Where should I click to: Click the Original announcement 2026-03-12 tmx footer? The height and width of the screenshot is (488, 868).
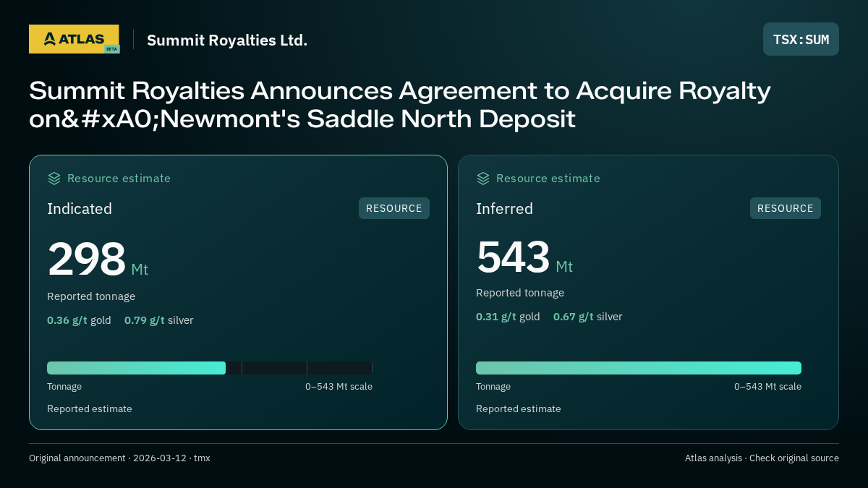(x=119, y=458)
